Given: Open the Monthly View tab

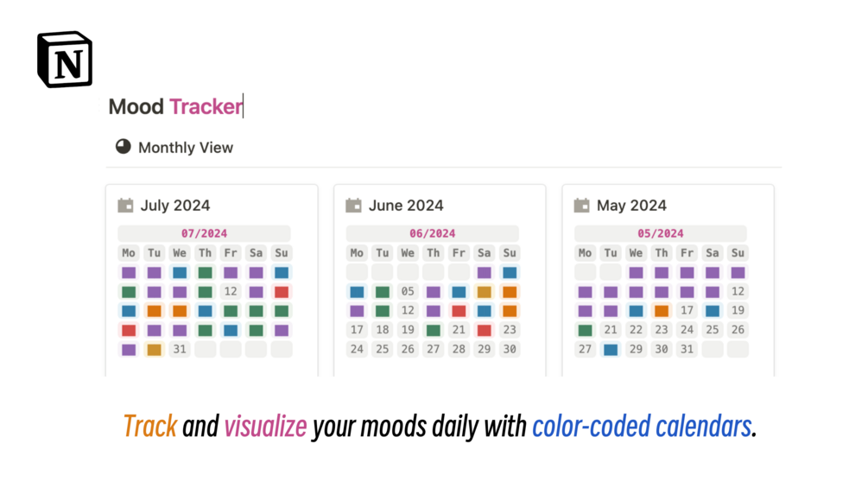Looking at the screenshot, I should tap(185, 148).
